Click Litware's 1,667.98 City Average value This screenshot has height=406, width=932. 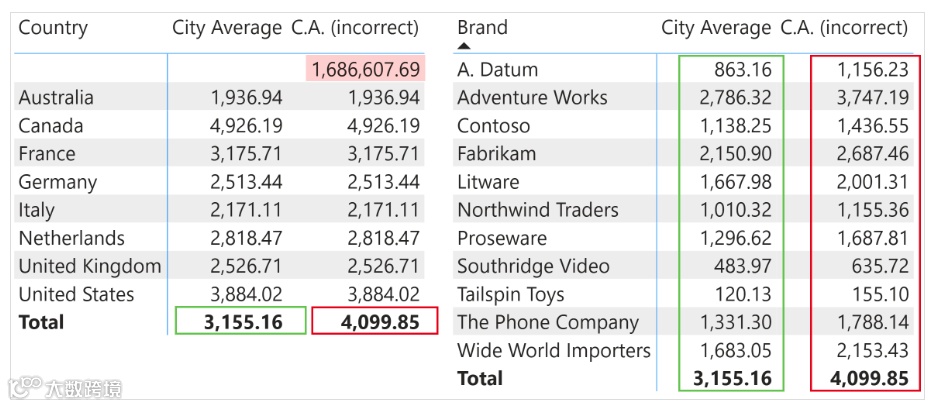tap(737, 182)
